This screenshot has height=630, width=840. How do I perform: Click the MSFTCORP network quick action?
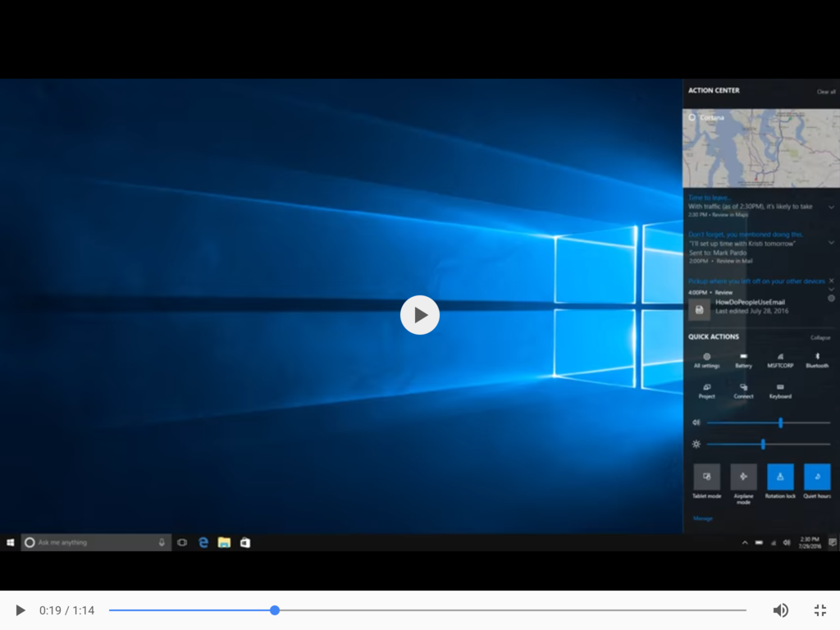click(x=780, y=361)
